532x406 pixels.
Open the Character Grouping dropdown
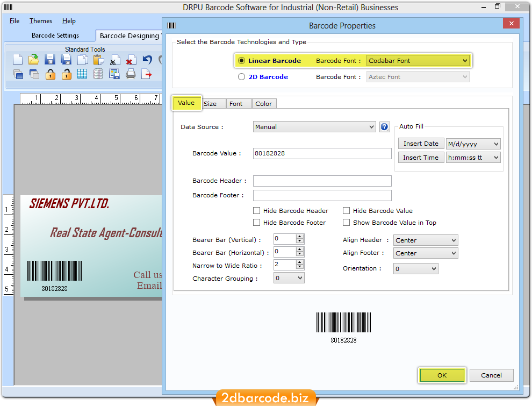click(x=289, y=278)
